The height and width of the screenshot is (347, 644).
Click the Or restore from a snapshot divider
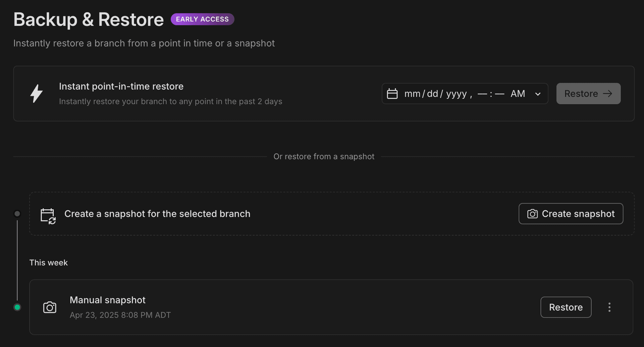(x=324, y=156)
